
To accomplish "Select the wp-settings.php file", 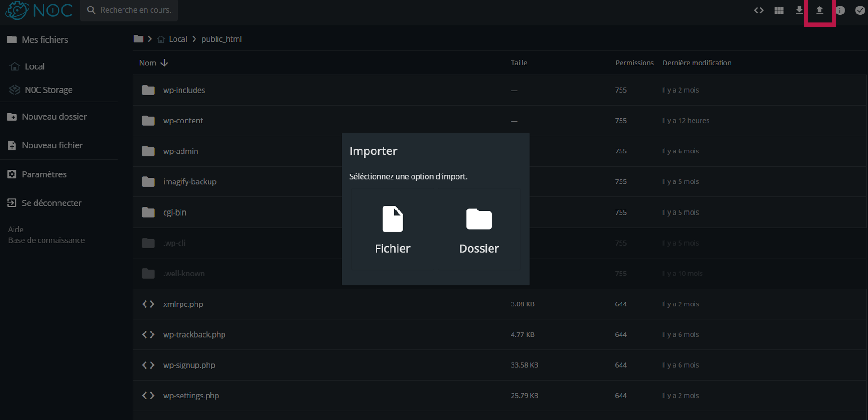I will click(x=499, y=396).
